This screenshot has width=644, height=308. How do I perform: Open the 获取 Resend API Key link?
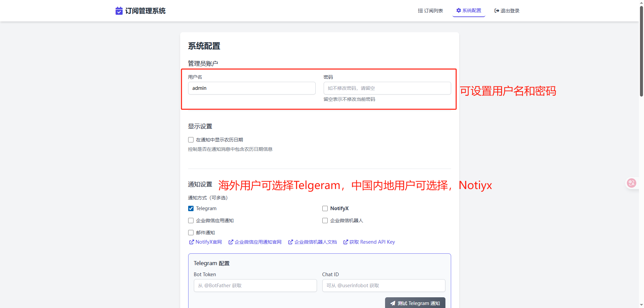click(x=369, y=242)
